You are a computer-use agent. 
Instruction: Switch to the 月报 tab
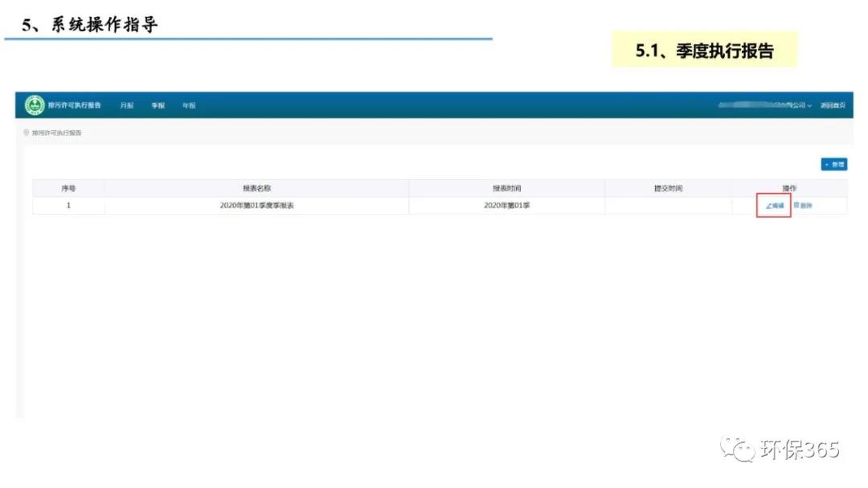(x=127, y=106)
